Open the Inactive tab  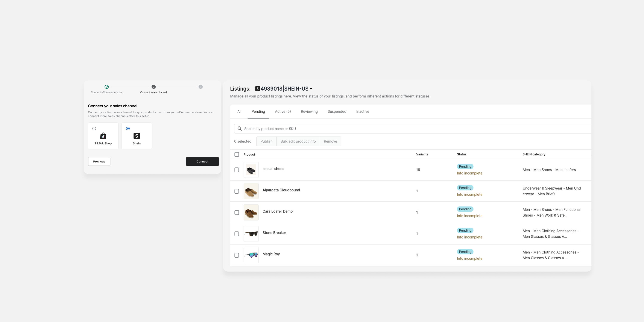click(363, 111)
